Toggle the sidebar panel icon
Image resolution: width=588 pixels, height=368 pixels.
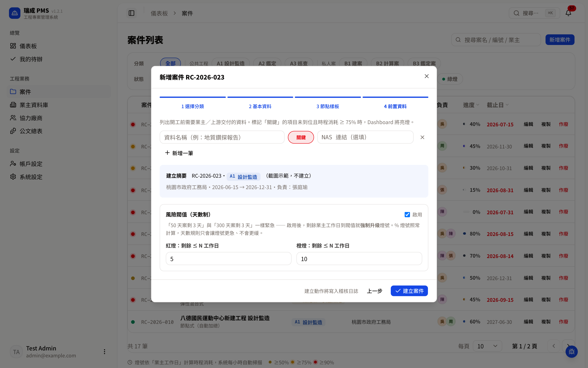coord(131,13)
